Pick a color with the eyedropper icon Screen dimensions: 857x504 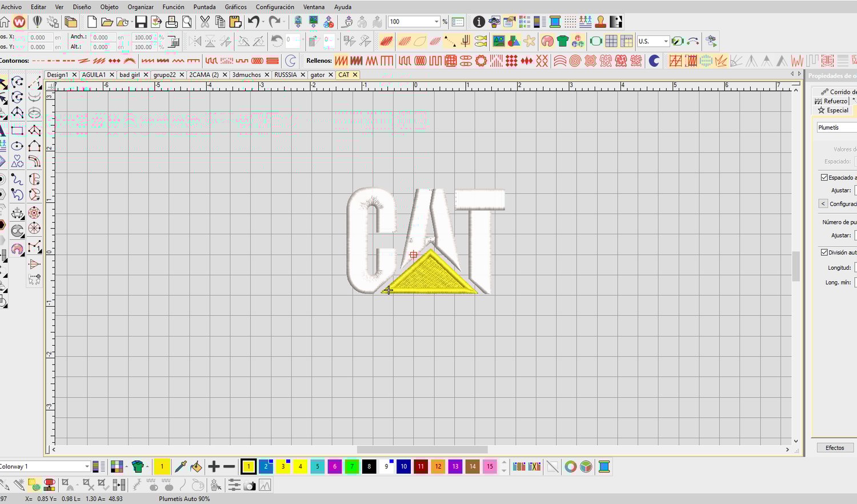coord(181,467)
